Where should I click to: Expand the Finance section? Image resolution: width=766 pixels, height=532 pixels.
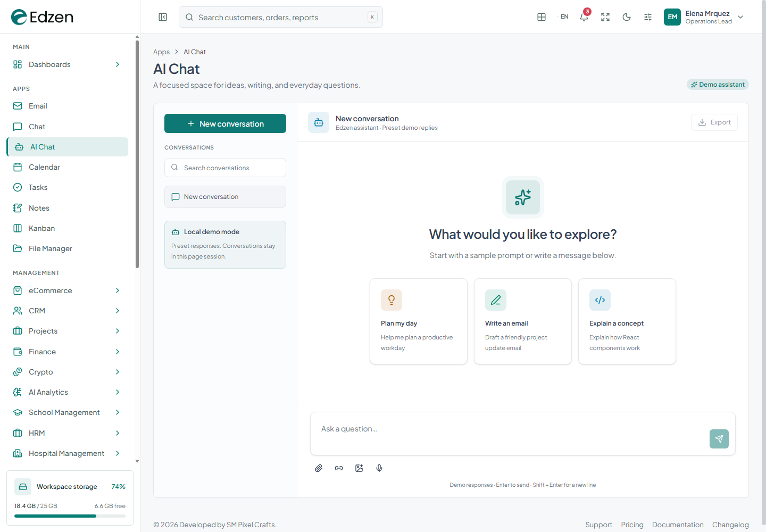click(67, 352)
